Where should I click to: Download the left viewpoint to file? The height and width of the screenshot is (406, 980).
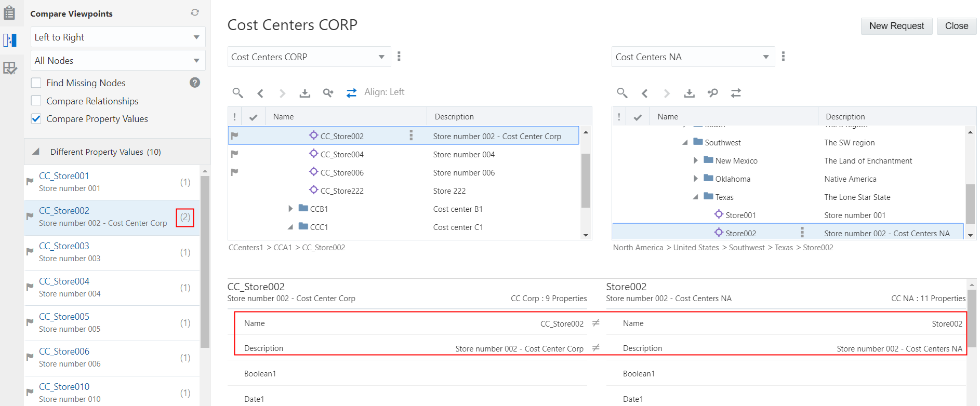tap(305, 93)
